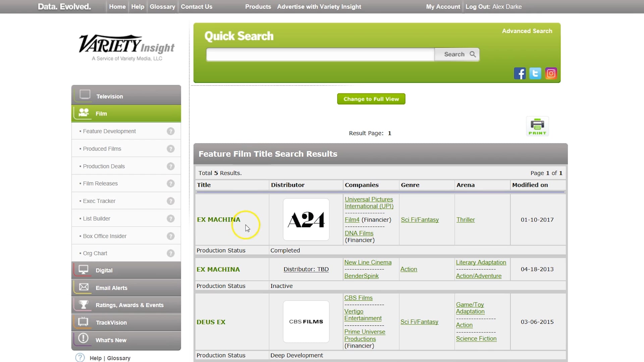
Task: Expand Ratings, Awards & Events section
Action: tap(126, 305)
